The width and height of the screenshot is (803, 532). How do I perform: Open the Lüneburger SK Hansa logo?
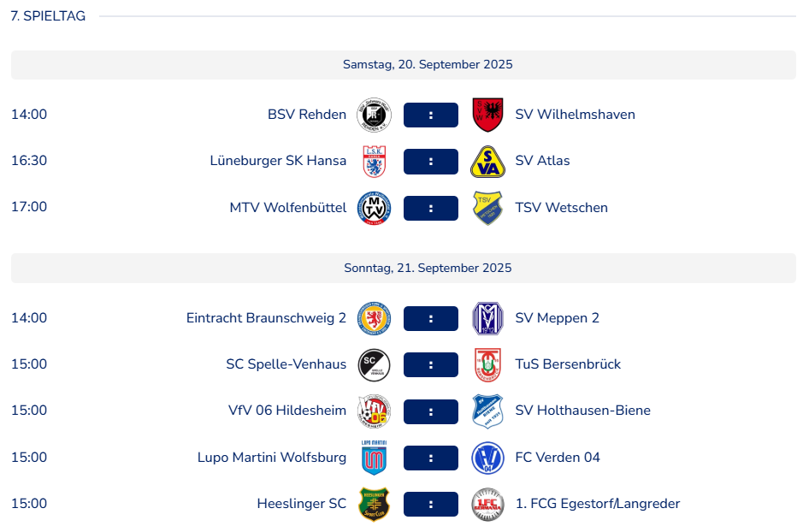pos(374,162)
